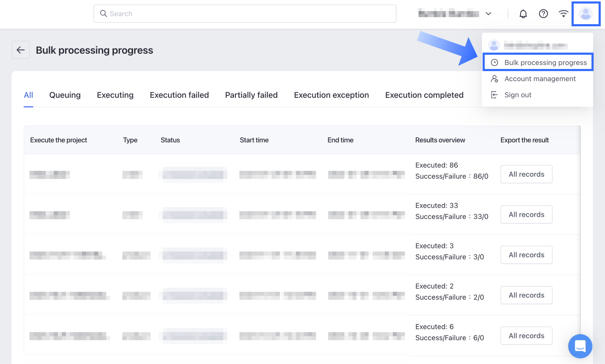Switch to the Queuing tab
The image size is (605, 364).
[65, 95]
